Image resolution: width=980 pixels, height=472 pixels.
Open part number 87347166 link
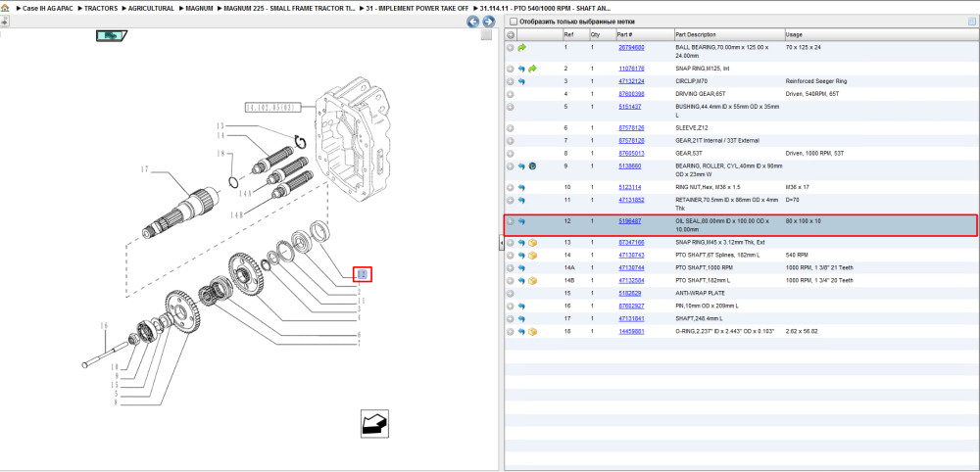click(631, 242)
